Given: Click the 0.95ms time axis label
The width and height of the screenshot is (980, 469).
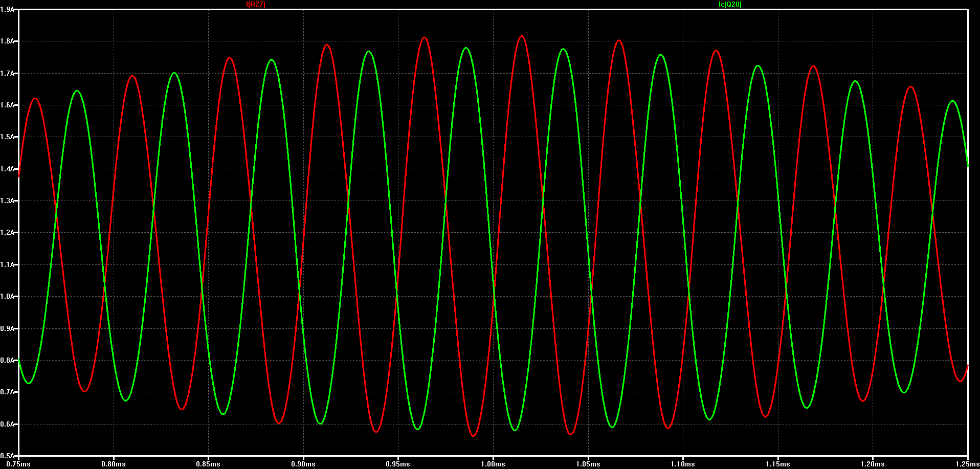Looking at the screenshot, I should coord(398,464).
